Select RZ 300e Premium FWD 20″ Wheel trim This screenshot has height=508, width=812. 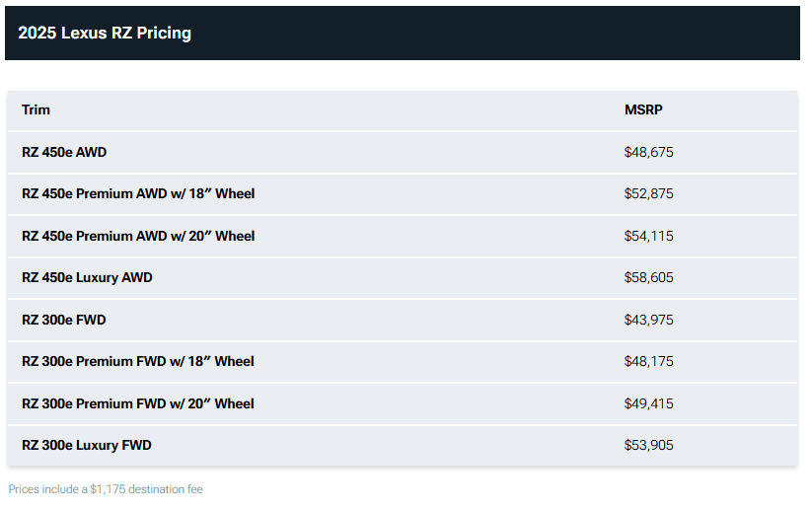point(138,403)
